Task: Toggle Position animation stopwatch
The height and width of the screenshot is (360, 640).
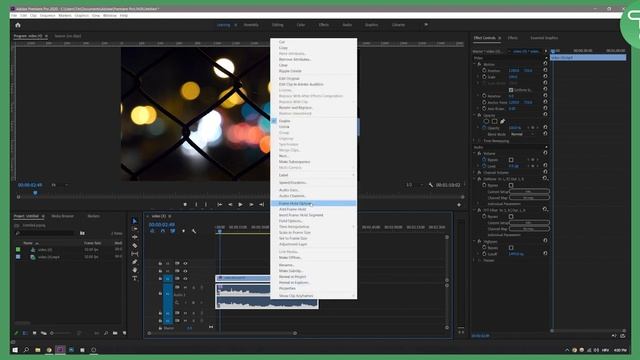Action: [484, 71]
